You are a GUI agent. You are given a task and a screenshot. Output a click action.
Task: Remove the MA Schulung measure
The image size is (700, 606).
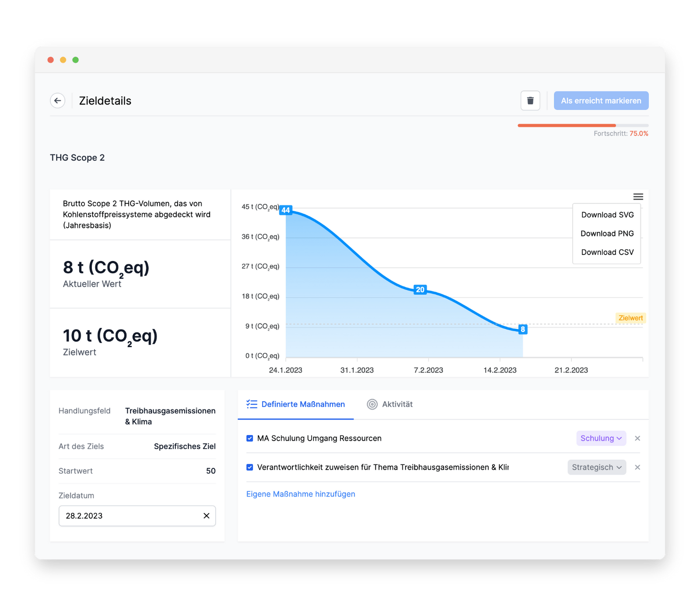click(637, 439)
